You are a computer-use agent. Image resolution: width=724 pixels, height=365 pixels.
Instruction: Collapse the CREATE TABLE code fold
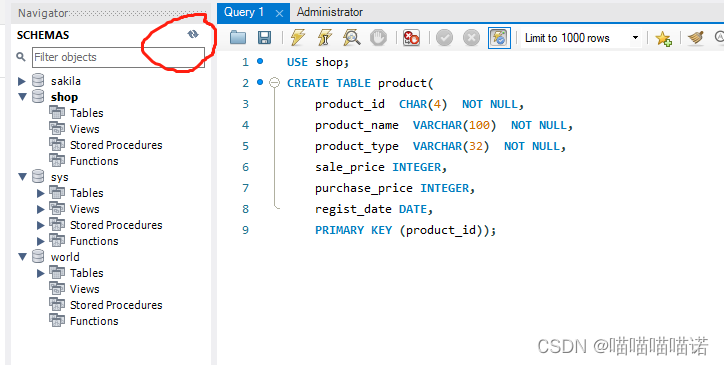(x=274, y=83)
